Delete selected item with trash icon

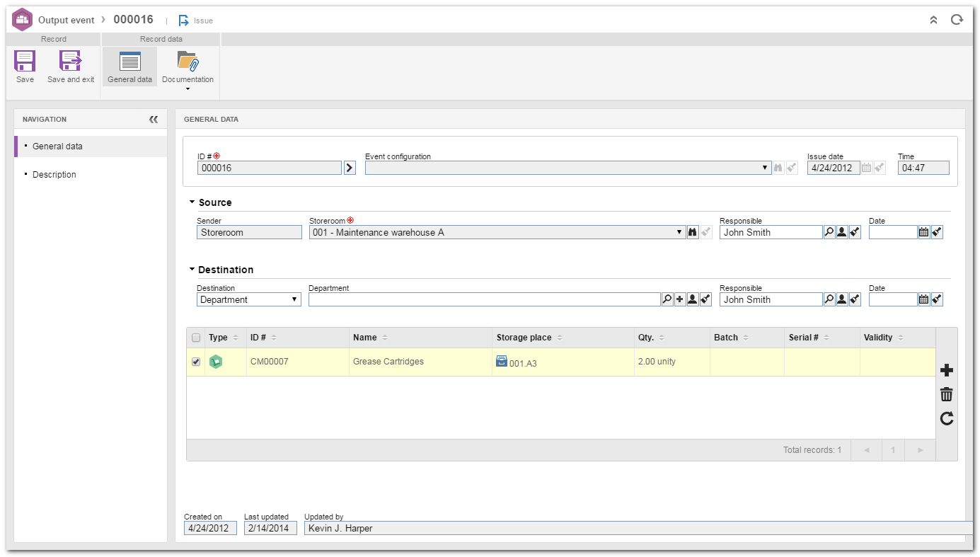point(947,394)
